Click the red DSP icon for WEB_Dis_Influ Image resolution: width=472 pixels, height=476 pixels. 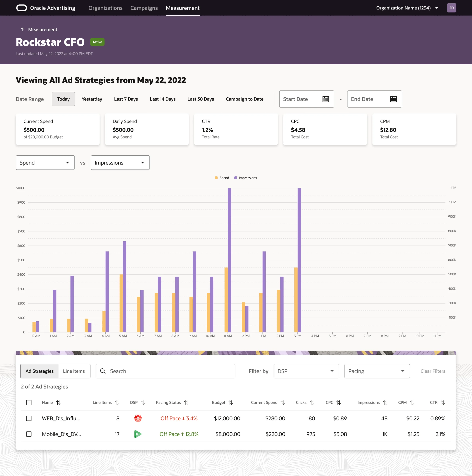coord(138,418)
